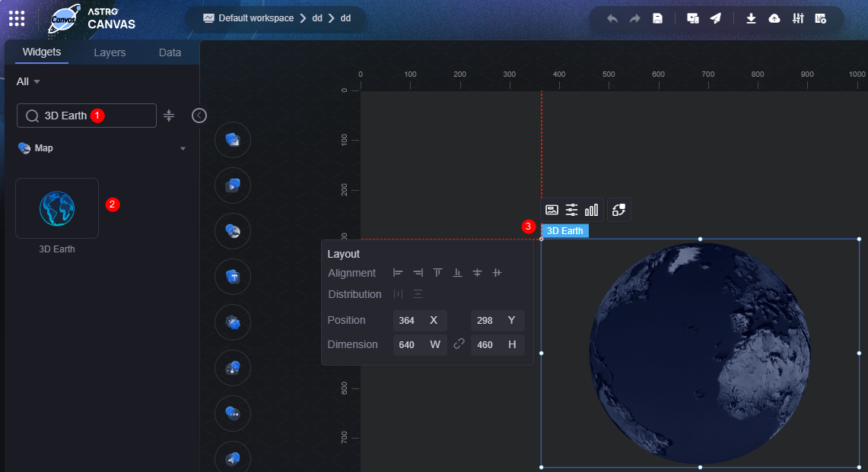The height and width of the screenshot is (472, 868).
Task: Select the 3D Earth widget thumbnail
Action: (x=57, y=208)
